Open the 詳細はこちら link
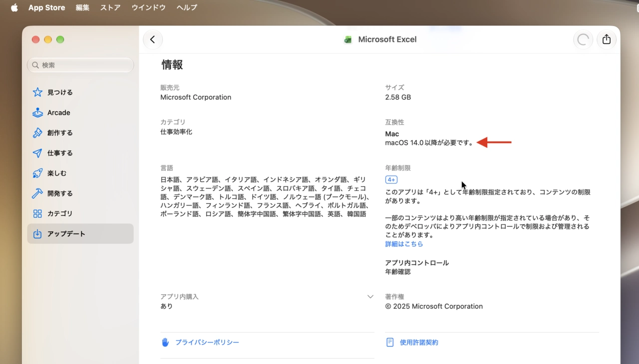 (x=404, y=244)
